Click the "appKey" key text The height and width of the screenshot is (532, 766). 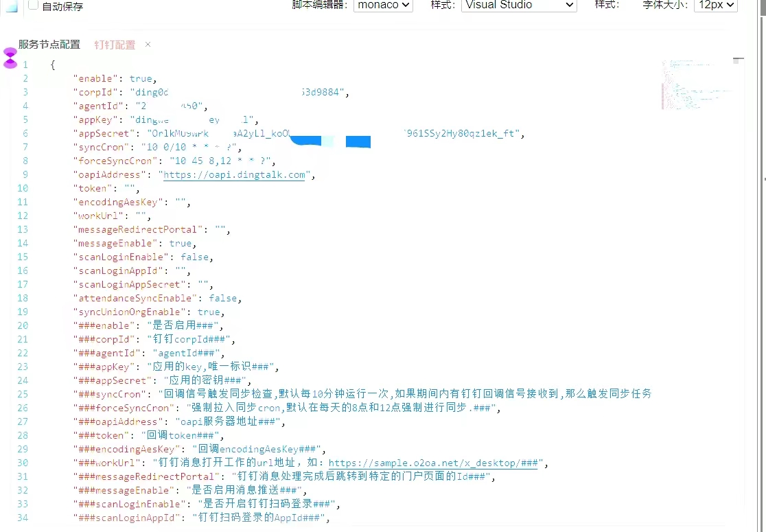(95, 119)
